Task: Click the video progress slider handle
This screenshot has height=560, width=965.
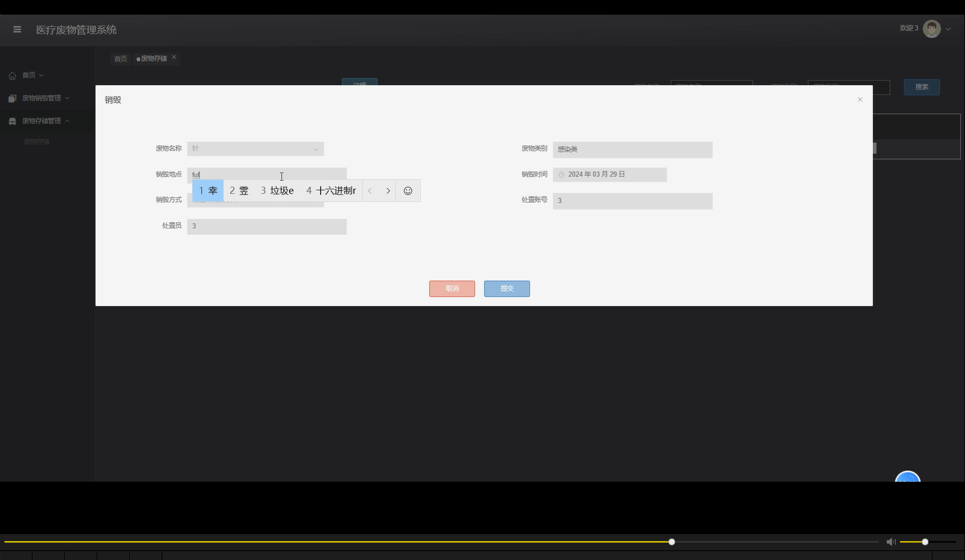Action: [672, 542]
